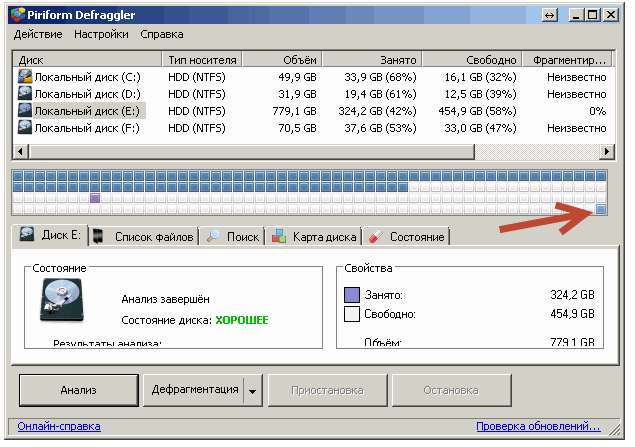Open the Настройки menu

click(101, 34)
